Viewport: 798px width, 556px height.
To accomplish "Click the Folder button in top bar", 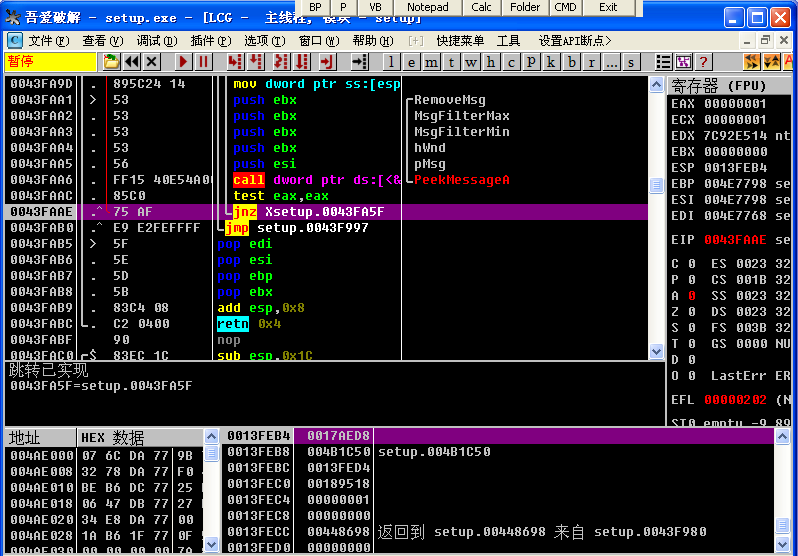I will (525, 7).
